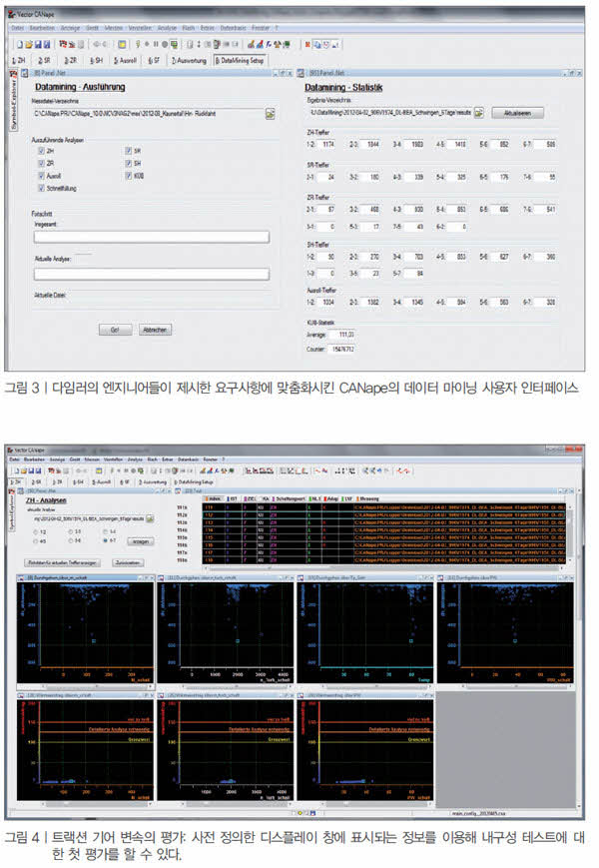Toggle the ZH analysis checkbox
Viewport: 599px width, 868px height.
(x=41, y=151)
